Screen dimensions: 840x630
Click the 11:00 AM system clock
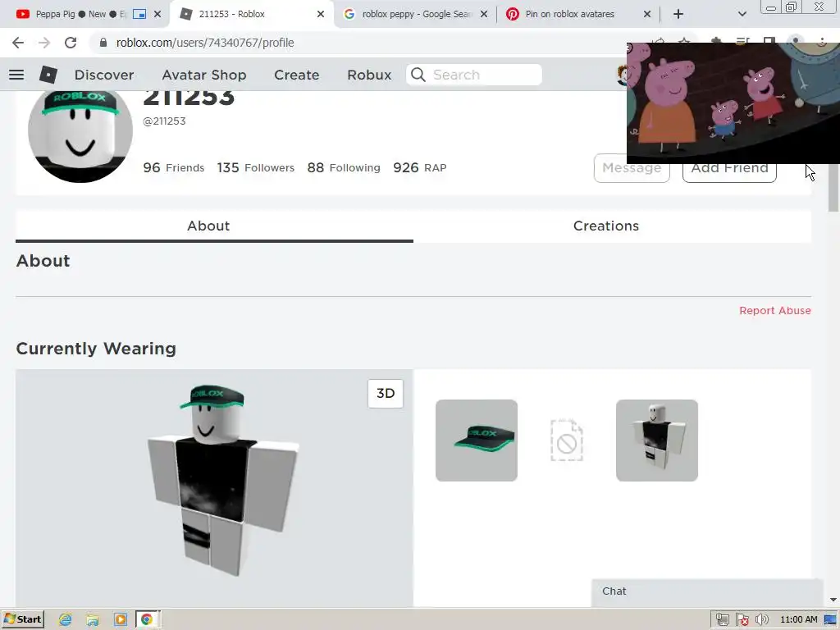pyautogui.click(x=799, y=620)
